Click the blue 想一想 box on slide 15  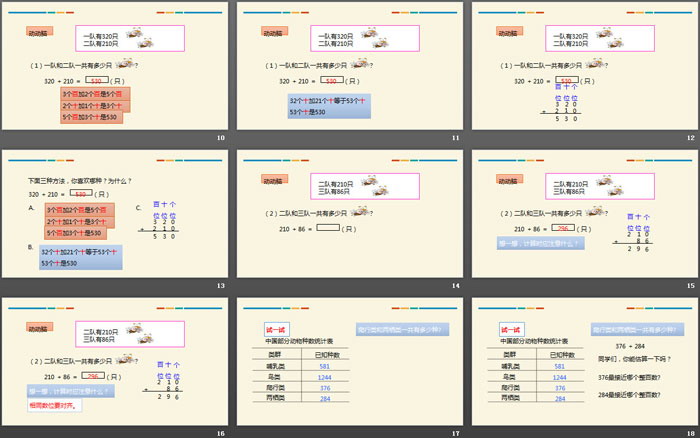(541, 243)
